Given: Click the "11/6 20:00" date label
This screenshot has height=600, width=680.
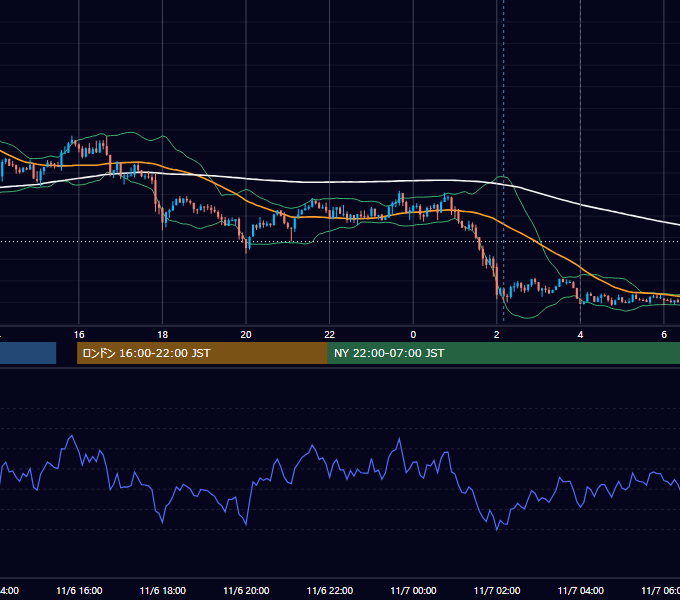Looking at the screenshot, I should (246, 591).
